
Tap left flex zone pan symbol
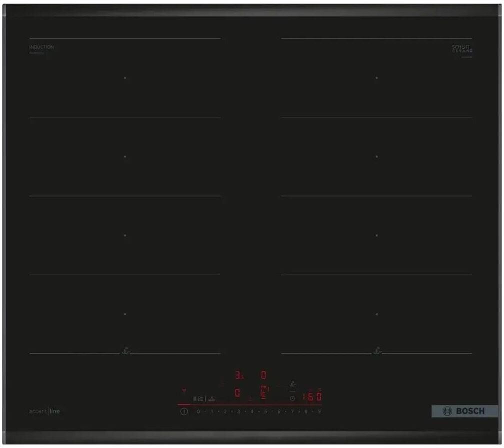pyautogui.click(x=125, y=352)
